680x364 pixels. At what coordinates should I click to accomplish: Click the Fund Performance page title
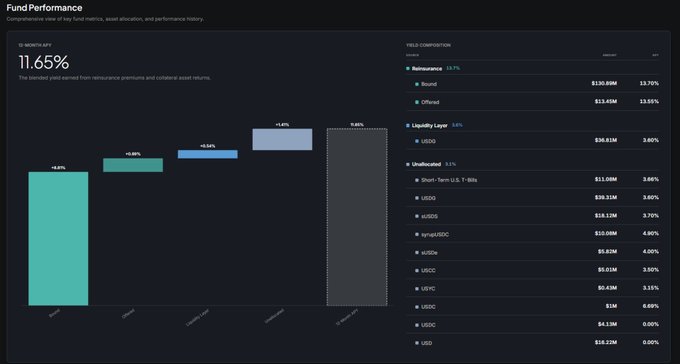tap(44, 8)
